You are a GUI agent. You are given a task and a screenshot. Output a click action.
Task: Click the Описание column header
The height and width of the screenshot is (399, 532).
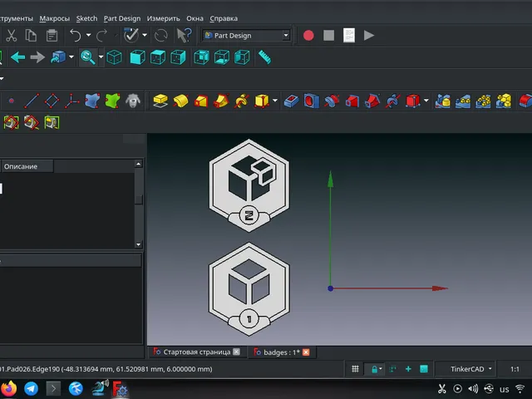point(27,166)
